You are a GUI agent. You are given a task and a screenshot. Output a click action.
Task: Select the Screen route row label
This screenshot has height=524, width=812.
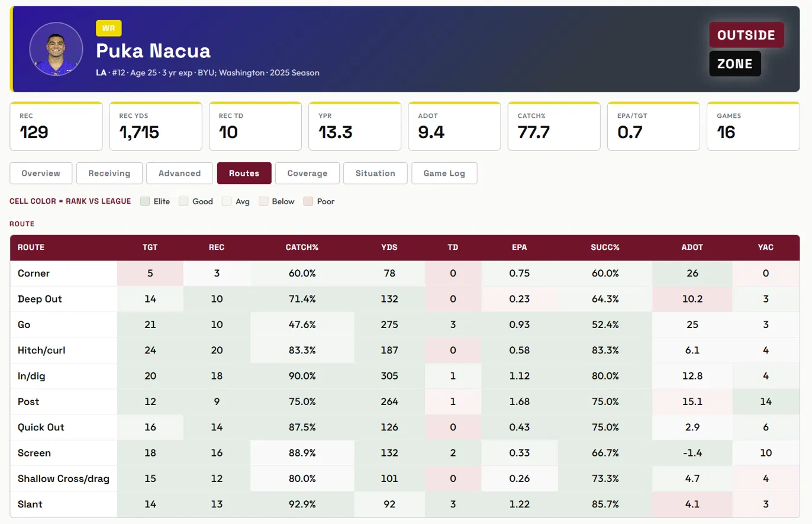34,453
